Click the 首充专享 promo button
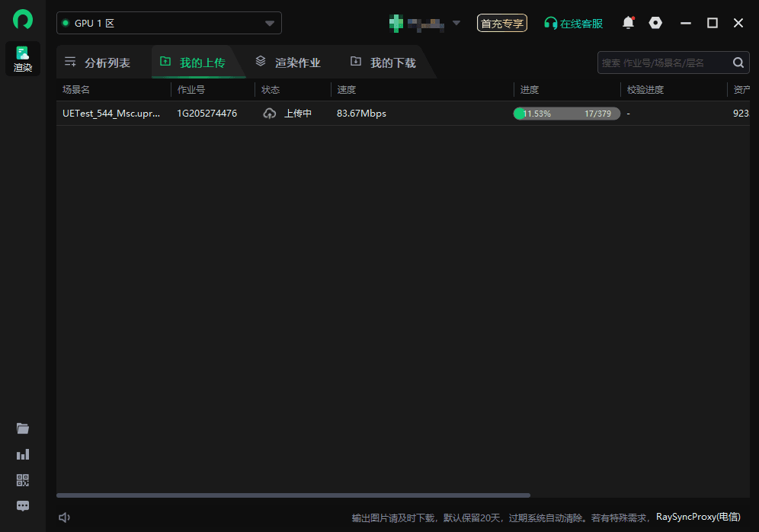The image size is (759, 532). pos(501,23)
